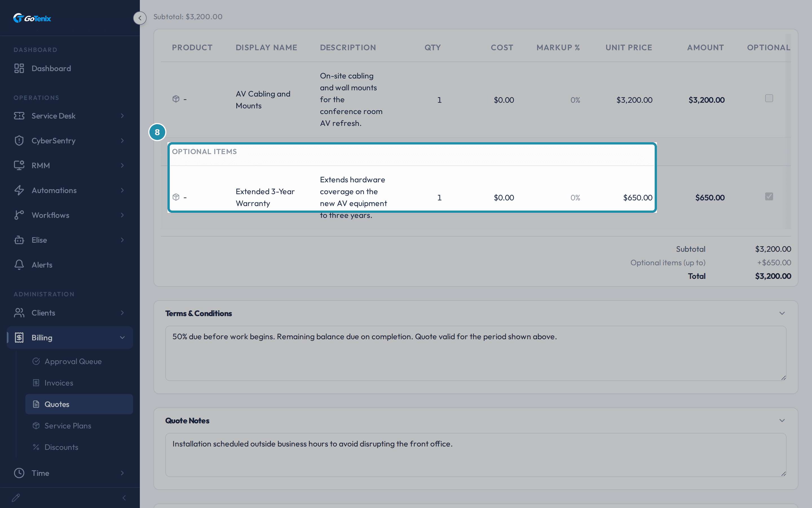Image resolution: width=812 pixels, height=508 pixels.
Task: Expand the Clients submenu chevron
Action: (x=122, y=313)
